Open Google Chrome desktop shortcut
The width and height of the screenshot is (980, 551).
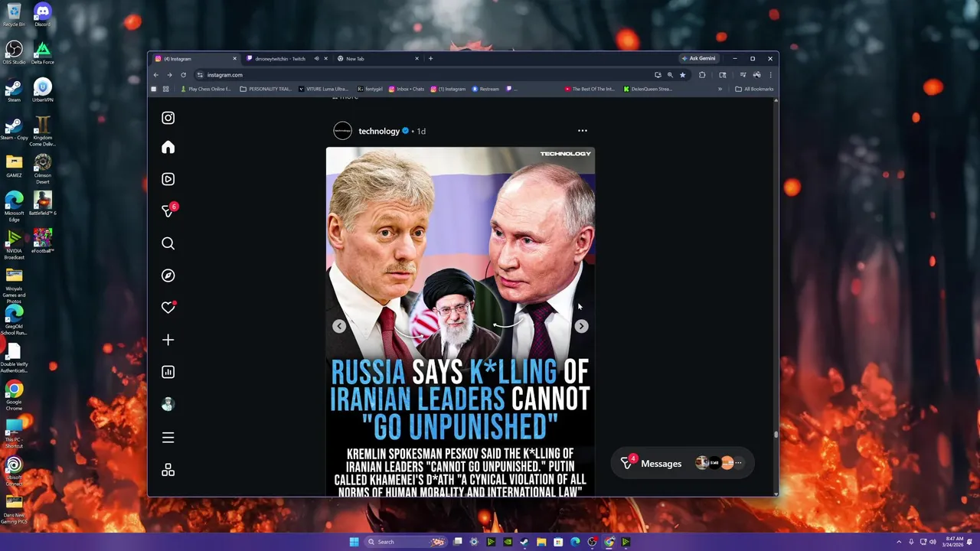(x=14, y=395)
